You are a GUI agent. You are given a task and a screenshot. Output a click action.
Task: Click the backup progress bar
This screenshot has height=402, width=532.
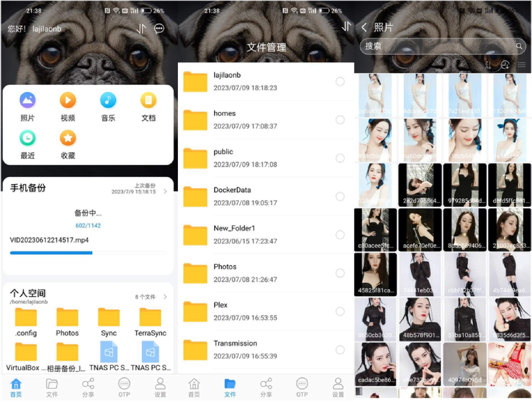pos(88,253)
